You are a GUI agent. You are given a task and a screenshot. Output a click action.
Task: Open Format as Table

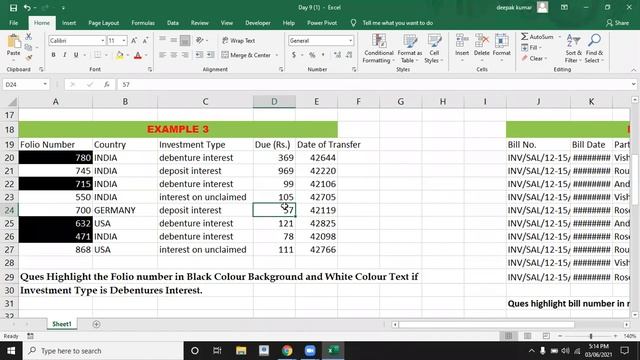click(409, 49)
